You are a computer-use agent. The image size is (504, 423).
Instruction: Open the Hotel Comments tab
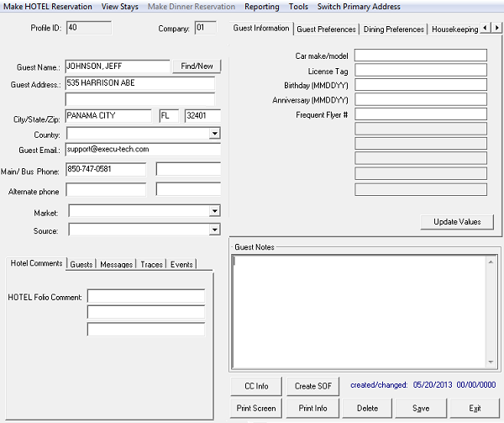(x=36, y=263)
